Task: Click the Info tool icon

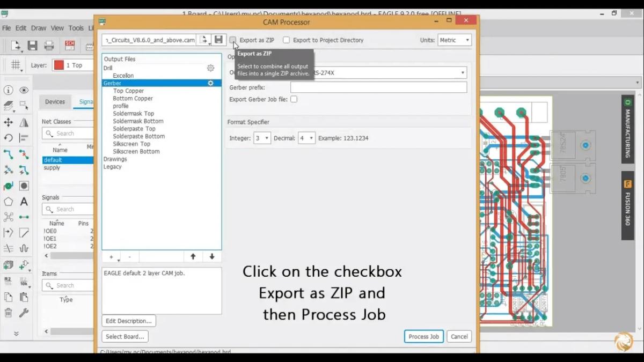Action: 8,90
